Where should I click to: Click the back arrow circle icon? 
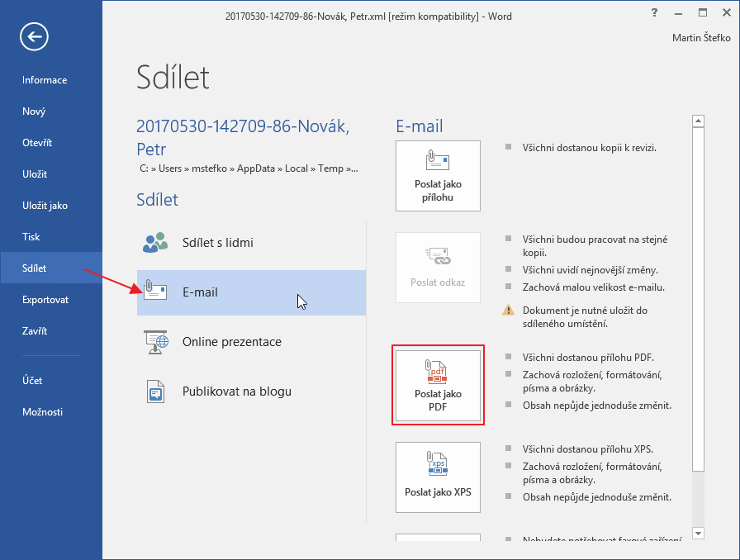(34, 36)
